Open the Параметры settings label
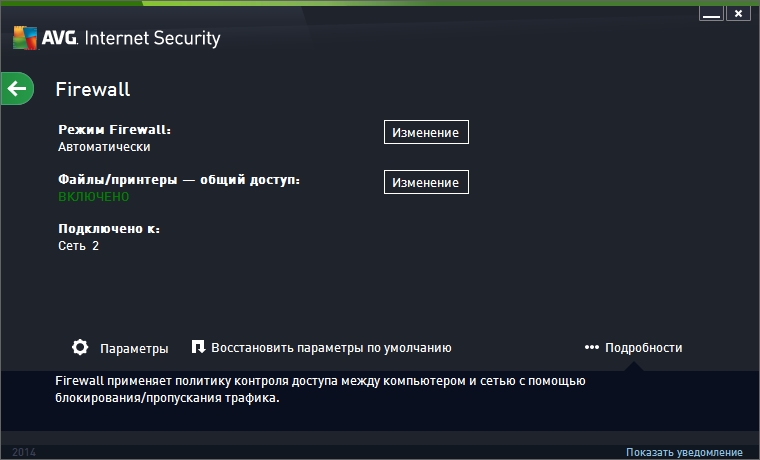This screenshot has width=760, height=460. (x=134, y=348)
